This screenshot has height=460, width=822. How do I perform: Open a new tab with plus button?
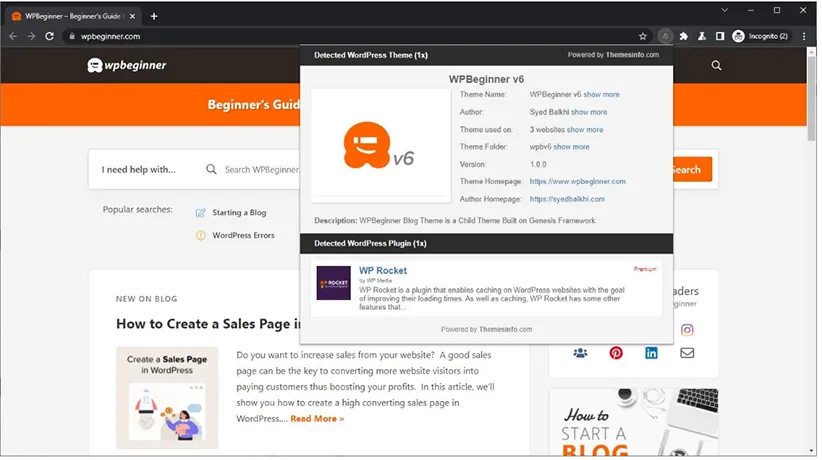click(x=154, y=16)
